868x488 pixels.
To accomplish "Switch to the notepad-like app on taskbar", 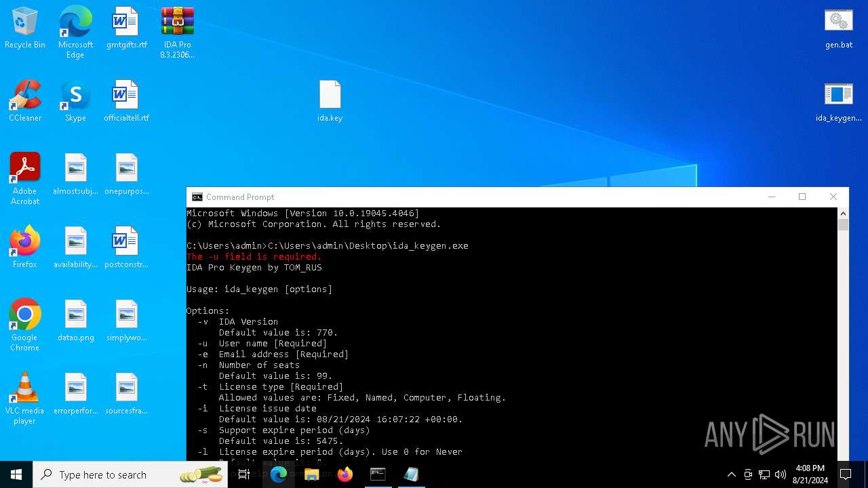I will pos(411,474).
